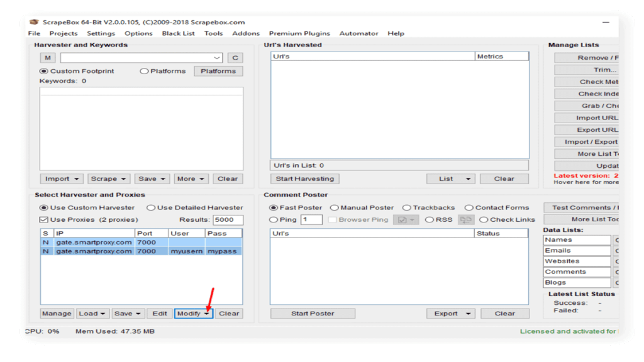644x362 pixels.
Task: Click the Metrics column header
Action: pos(501,56)
